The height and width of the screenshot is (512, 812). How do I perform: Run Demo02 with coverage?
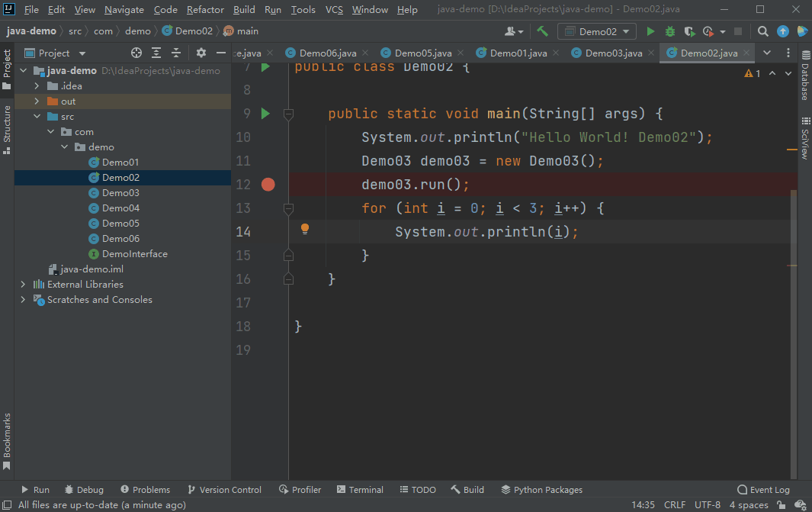(x=689, y=31)
